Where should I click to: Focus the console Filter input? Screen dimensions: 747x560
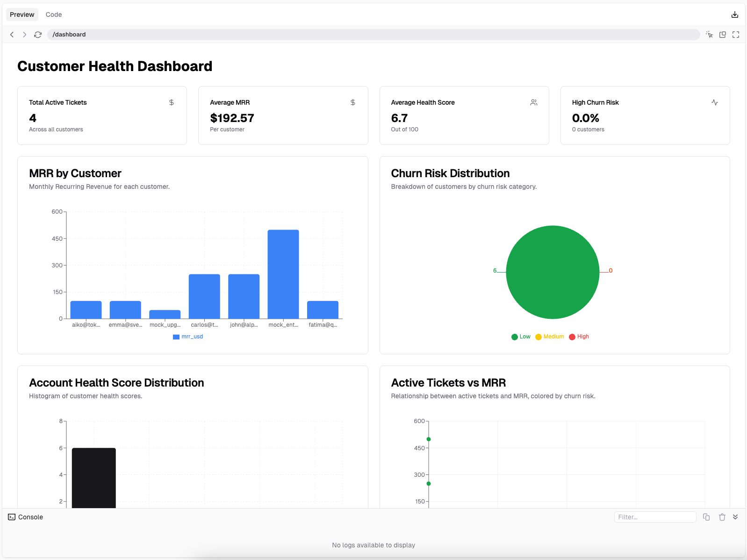coord(655,517)
